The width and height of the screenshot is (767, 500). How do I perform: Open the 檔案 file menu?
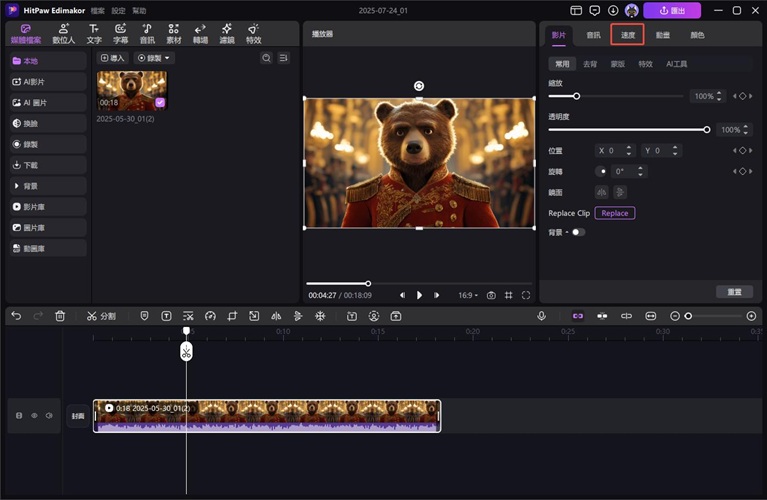tap(97, 10)
